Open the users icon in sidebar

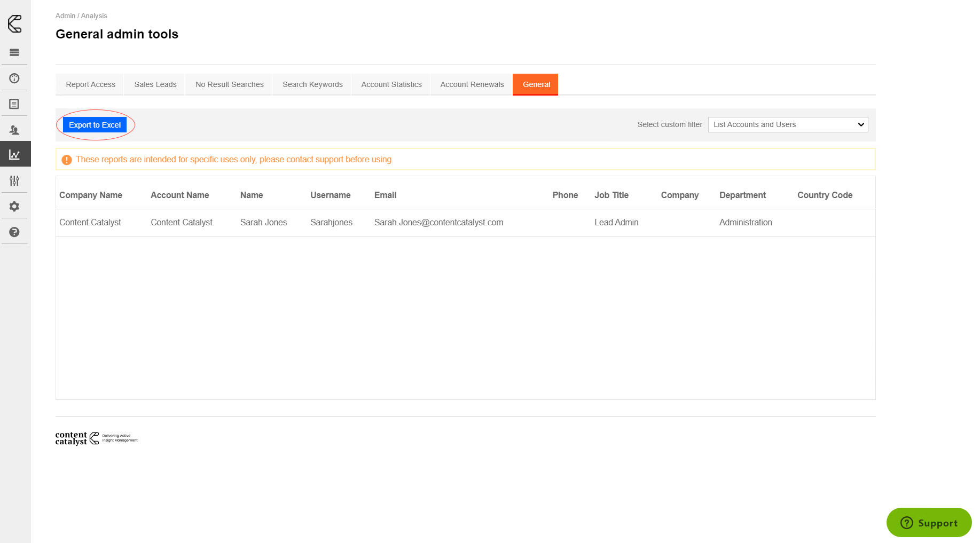tap(14, 130)
